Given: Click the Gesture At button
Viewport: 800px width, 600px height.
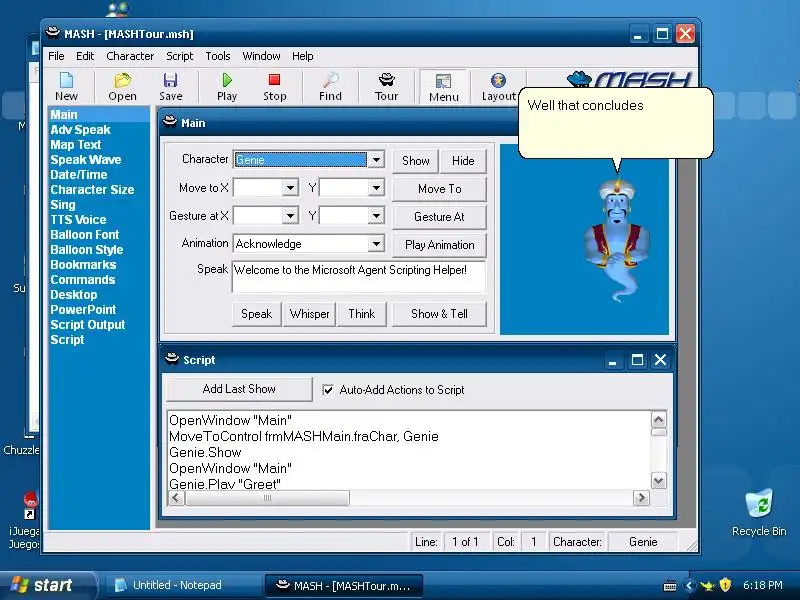Looking at the screenshot, I should click(x=439, y=217).
